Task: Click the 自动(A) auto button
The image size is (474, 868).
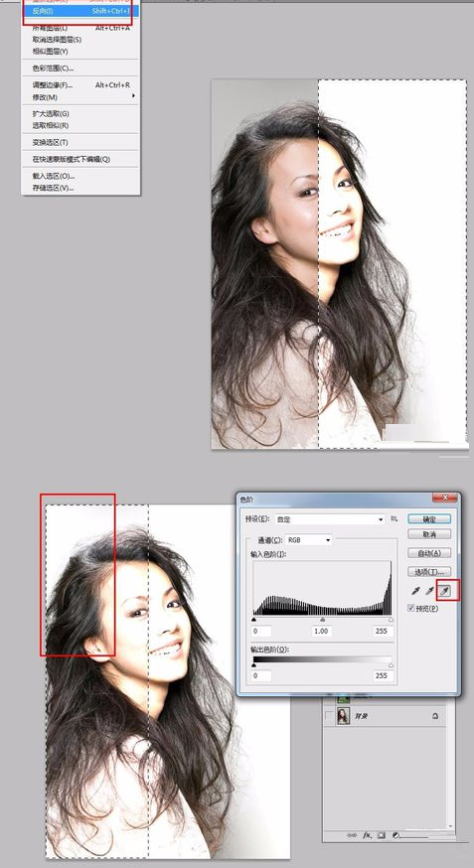Action: (x=429, y=553)
